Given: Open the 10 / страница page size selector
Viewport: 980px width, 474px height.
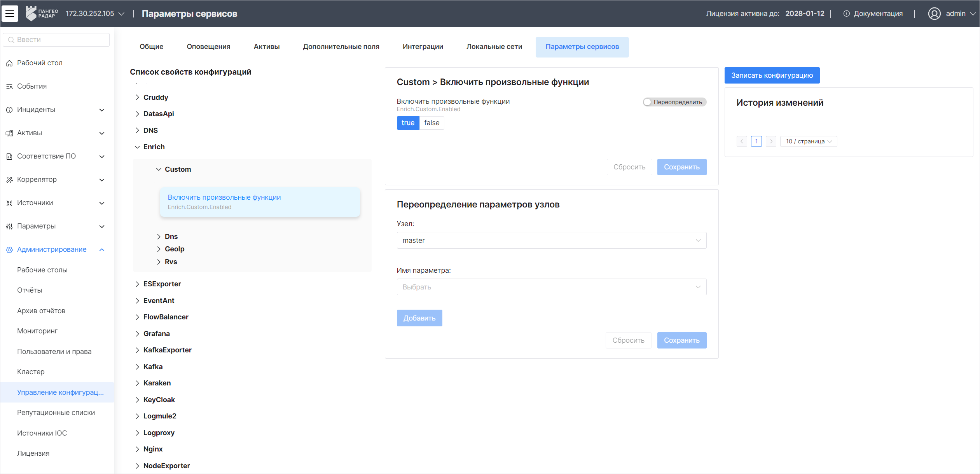Looking at the screenshot, I should click(x=808, y=141).
